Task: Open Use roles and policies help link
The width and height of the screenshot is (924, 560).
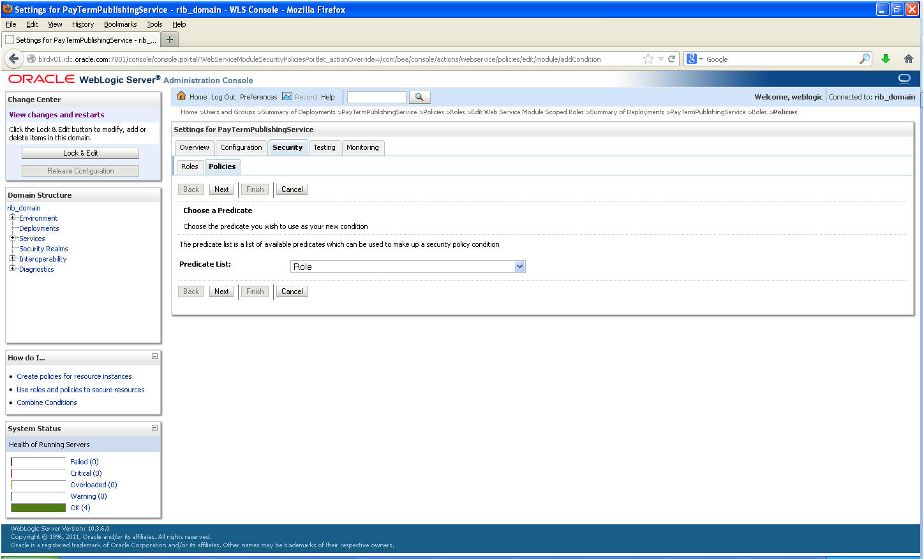Action: (80, 390)
